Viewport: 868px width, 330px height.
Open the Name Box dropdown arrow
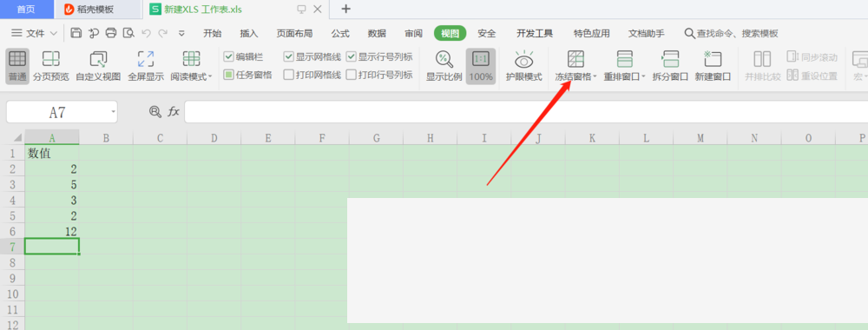113,112
